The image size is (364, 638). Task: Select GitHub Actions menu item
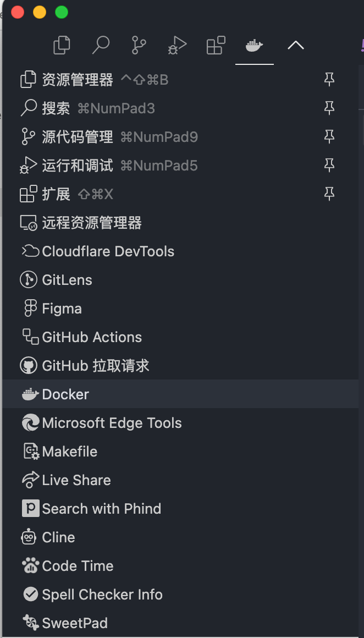(92, 337)
